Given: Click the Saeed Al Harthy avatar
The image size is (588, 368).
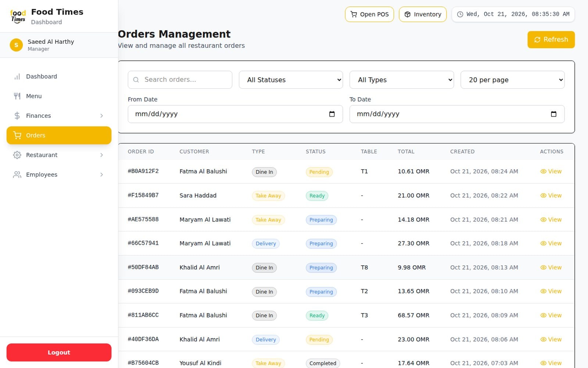Looking at the screenshot, I should pyautogui.click(x=16, y=45).
